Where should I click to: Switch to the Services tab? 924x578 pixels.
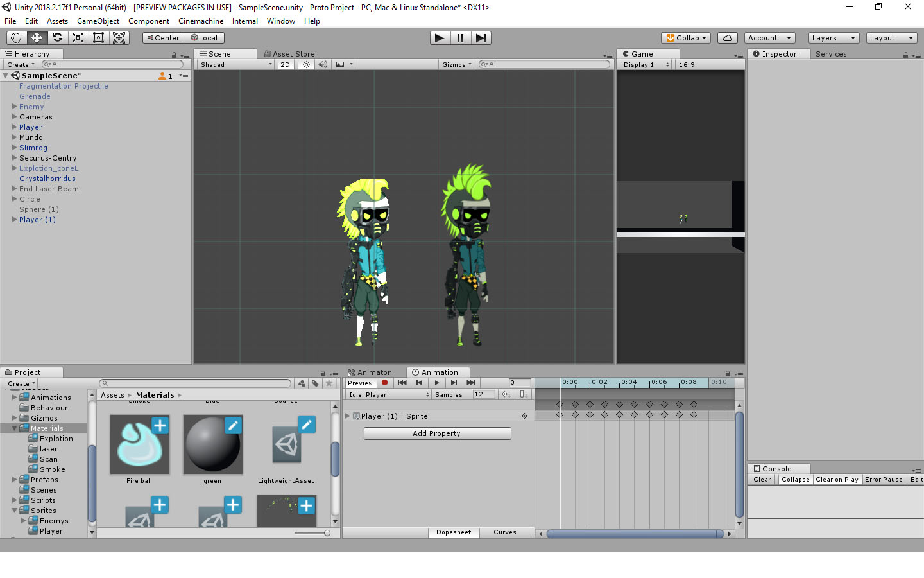831,54
